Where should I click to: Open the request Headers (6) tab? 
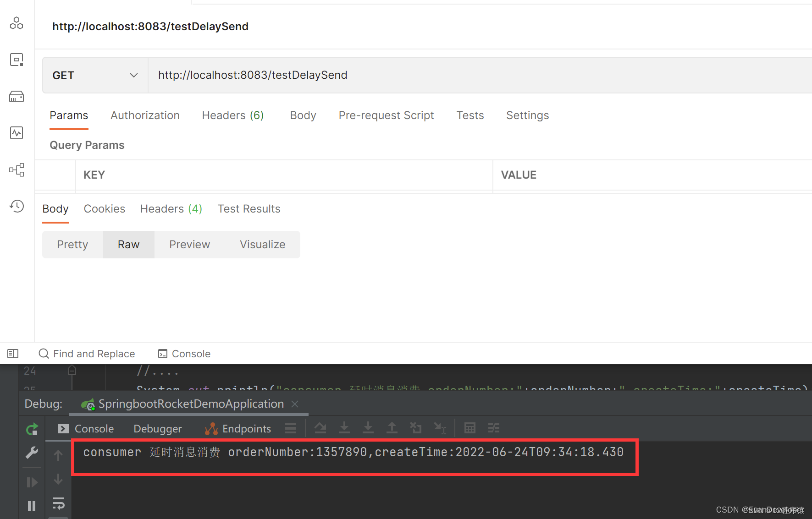pyautogui.click(x=233, y=115)
